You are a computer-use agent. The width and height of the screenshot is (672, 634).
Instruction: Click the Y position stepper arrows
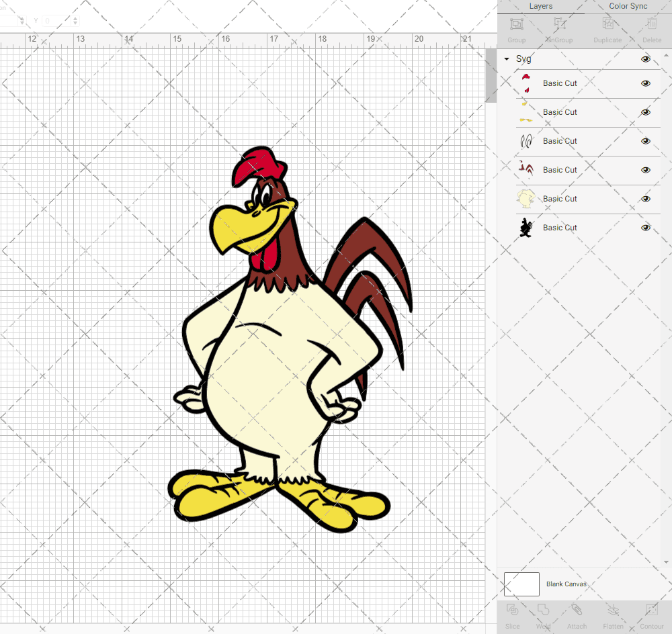[x=75, y=21]
